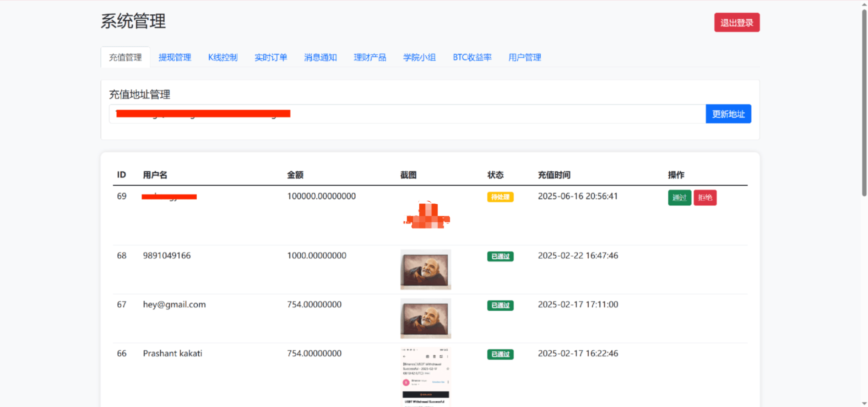Reject record 69 with 拒绝 button

(x=705, y=198)
